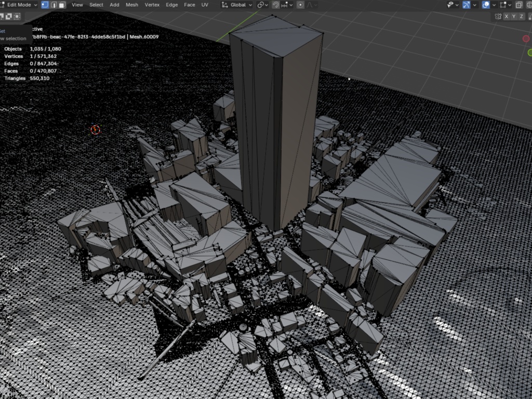Enable Y axis mirror

point(514,16)
